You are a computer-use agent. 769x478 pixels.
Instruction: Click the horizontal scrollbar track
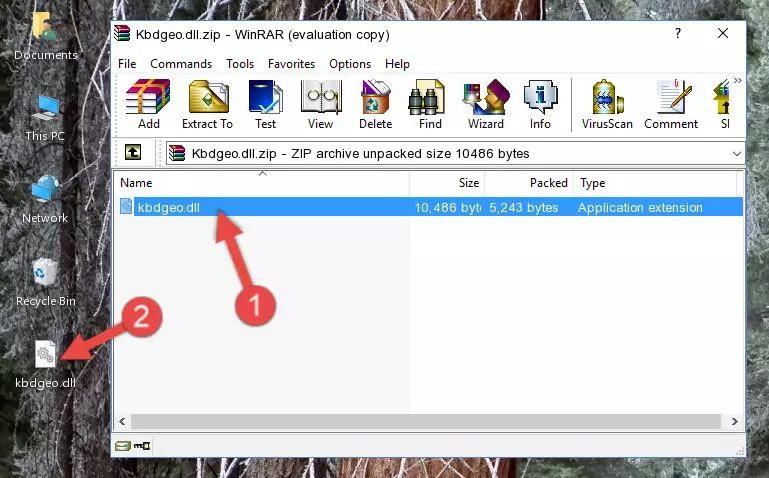pyautogui.click(x=426, y=422)
